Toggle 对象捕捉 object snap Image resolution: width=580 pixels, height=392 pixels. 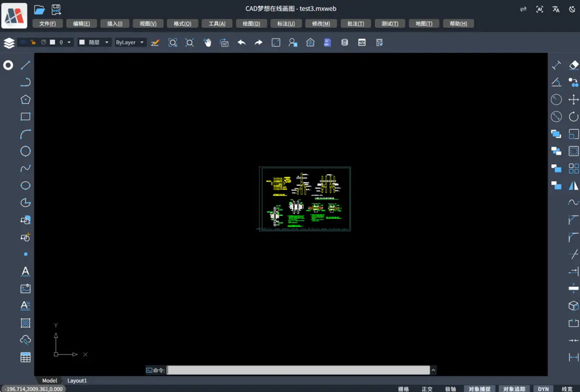pos(480,389)
